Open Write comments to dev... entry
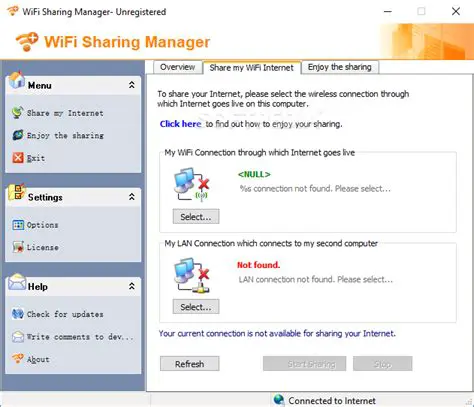Screen dimensions: 474x407 point(80,337)
